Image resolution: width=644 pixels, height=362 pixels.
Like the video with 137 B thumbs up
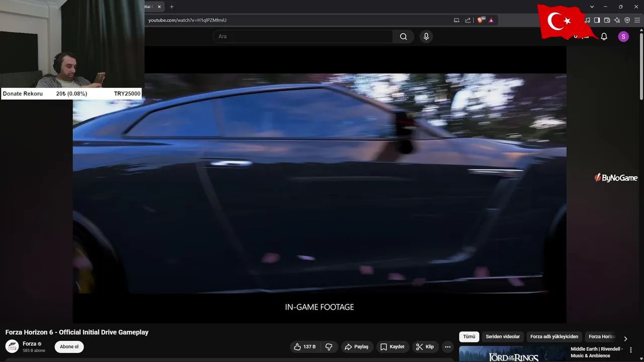305,347
